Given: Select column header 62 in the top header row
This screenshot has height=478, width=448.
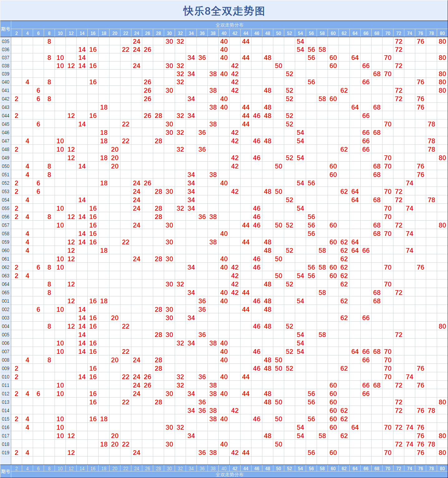Looking at the screenshot, I should [344, 33].
